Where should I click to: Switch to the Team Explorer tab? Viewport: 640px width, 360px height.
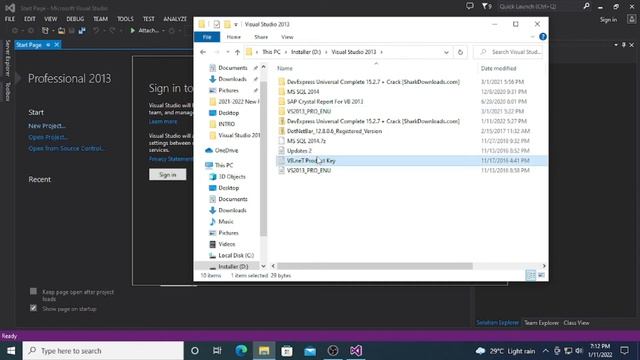pos(541,323)
